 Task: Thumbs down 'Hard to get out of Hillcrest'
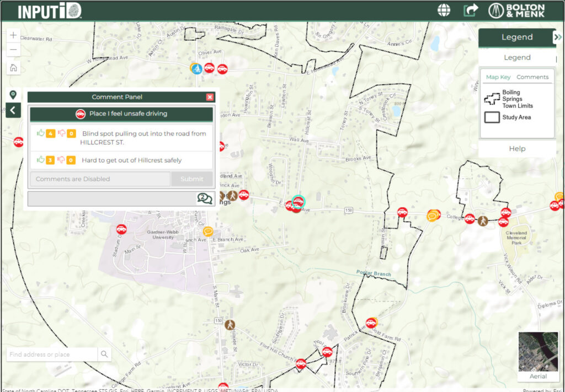point(62,160)
